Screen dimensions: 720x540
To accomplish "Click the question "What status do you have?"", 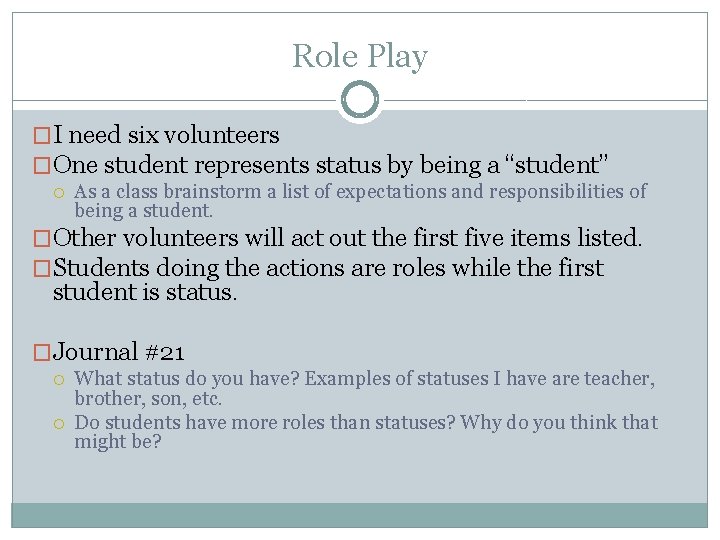I will (x=365, y=379).
